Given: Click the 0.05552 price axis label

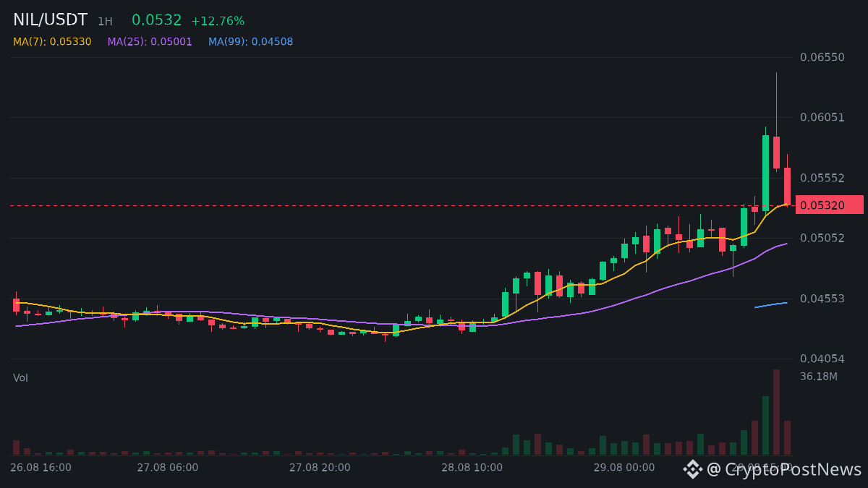Looking at the screenshot, I should point(822,178).
